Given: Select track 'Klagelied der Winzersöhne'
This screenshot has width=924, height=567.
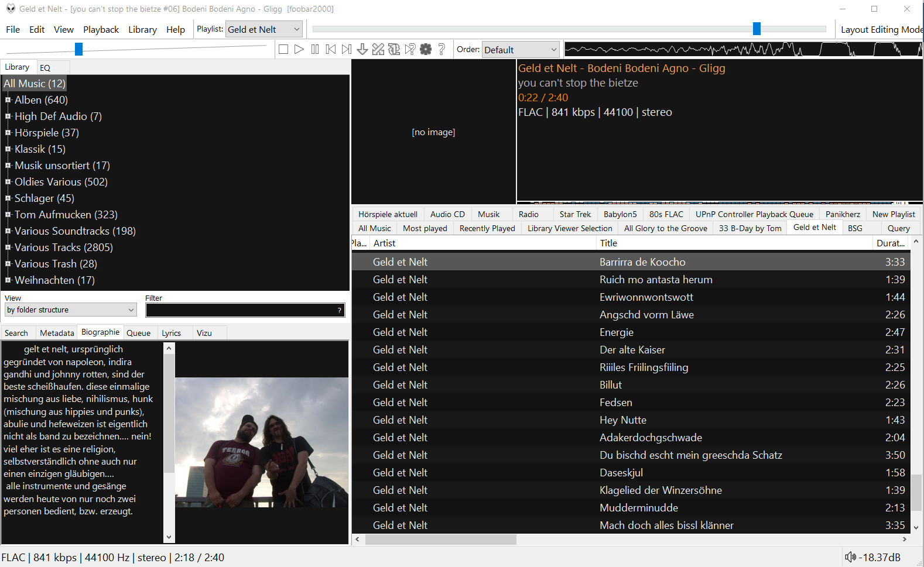Looking at the screenshot, I should 631,490.
